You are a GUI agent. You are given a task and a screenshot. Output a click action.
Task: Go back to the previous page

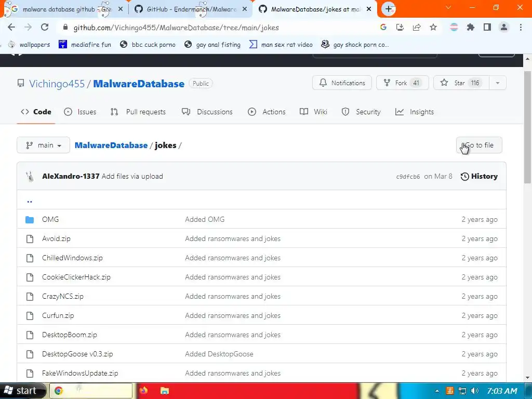(x=11, y=28)
